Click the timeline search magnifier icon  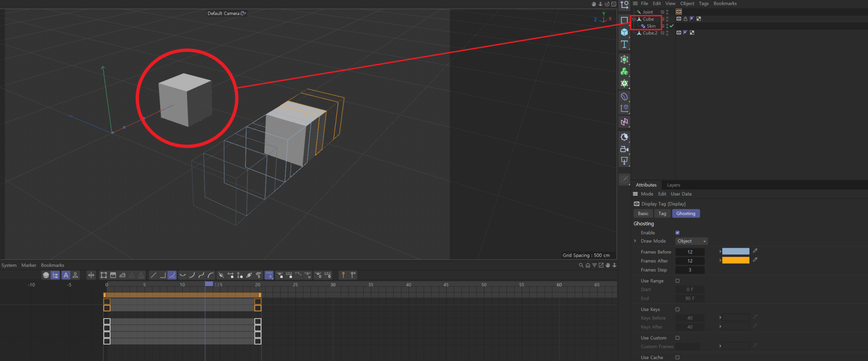tap(581, 265)
